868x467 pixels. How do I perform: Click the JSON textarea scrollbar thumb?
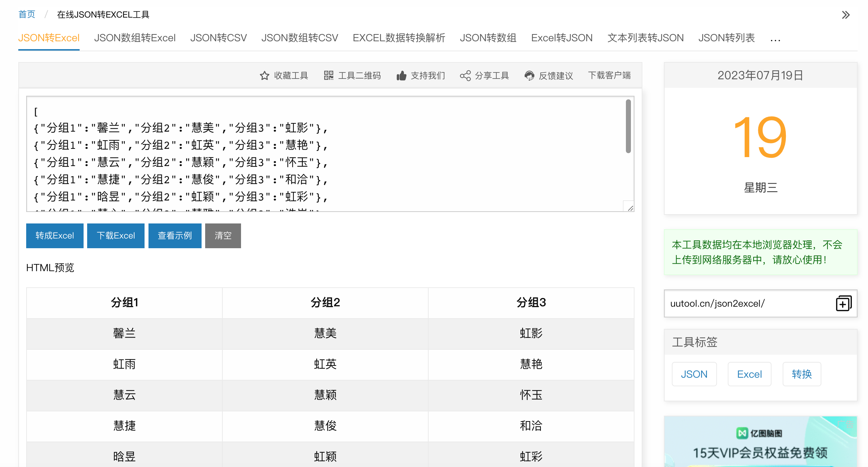tap(628, 126)
